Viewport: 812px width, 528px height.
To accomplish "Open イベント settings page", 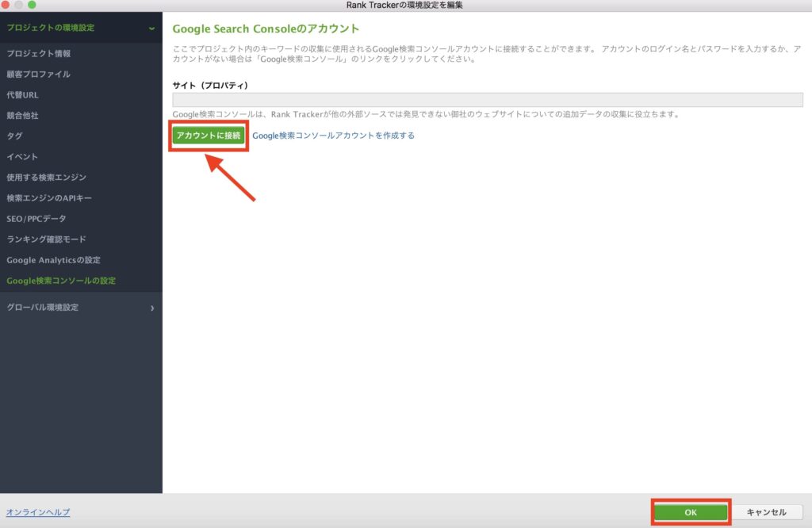I will point(22,156).
